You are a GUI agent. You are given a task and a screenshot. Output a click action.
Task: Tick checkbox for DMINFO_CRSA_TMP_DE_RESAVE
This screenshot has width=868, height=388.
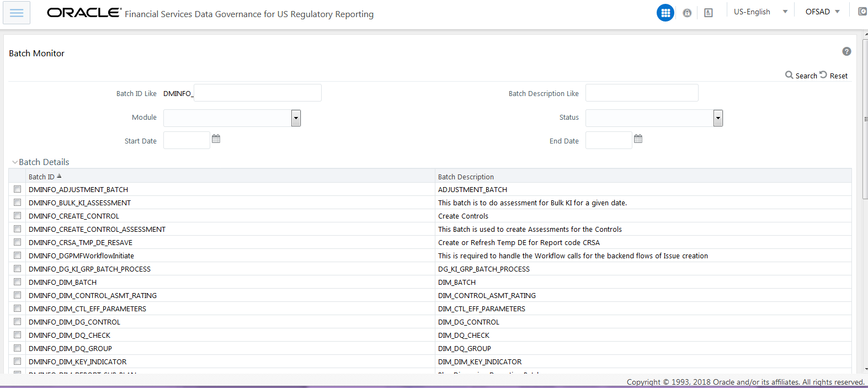click(18, 242)
